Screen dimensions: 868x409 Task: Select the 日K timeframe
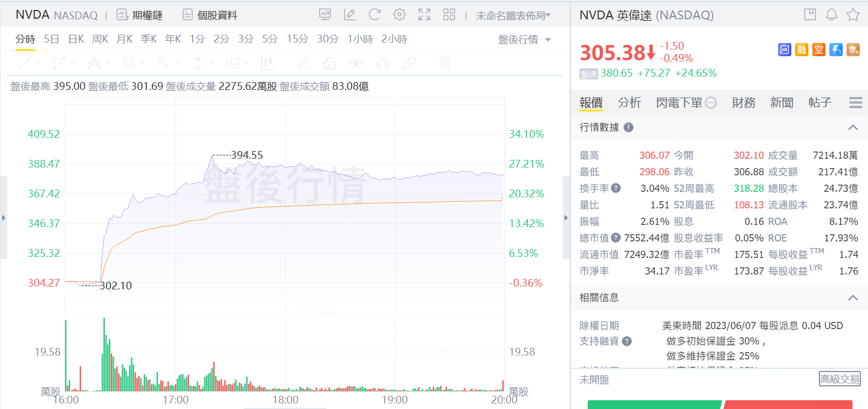pyautogui.click(x=76, y=39)
